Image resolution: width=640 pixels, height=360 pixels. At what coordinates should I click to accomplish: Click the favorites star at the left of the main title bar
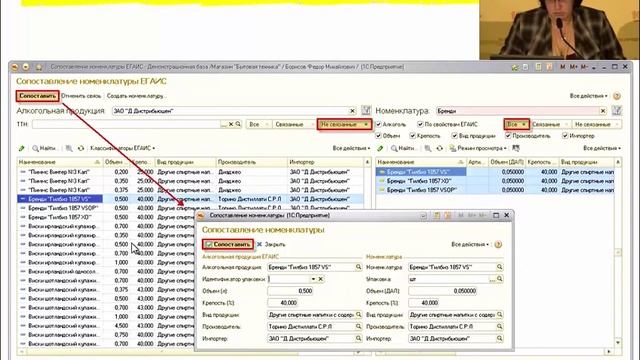(x=39, y=67)
